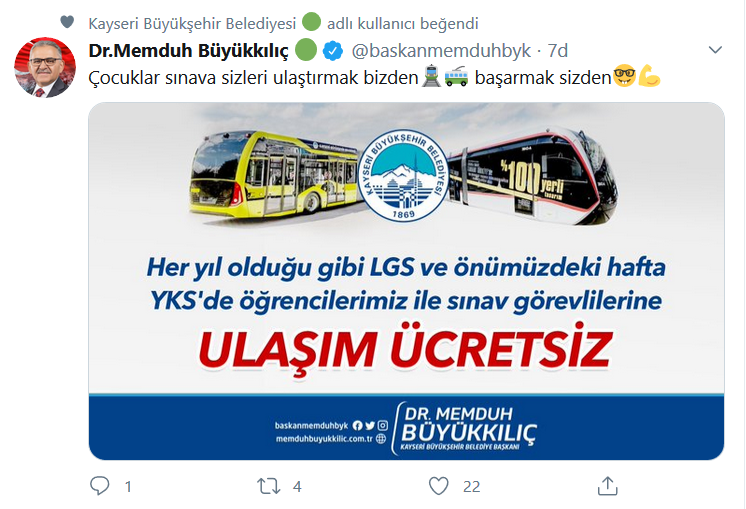Viewport: 746px width, 509px height.
Task: Like the tweet with the heart icon
Action: [x=438, y=486]
